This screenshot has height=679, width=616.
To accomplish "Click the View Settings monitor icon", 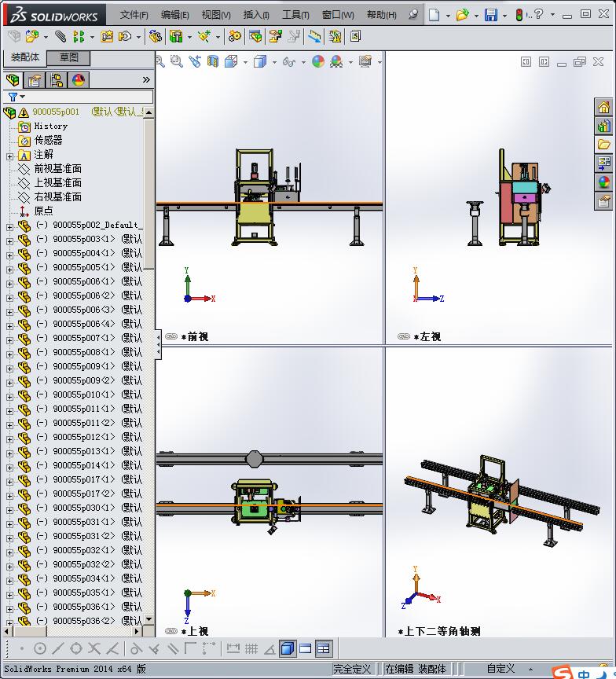I will pyautogui.click(x=365, y=61).
